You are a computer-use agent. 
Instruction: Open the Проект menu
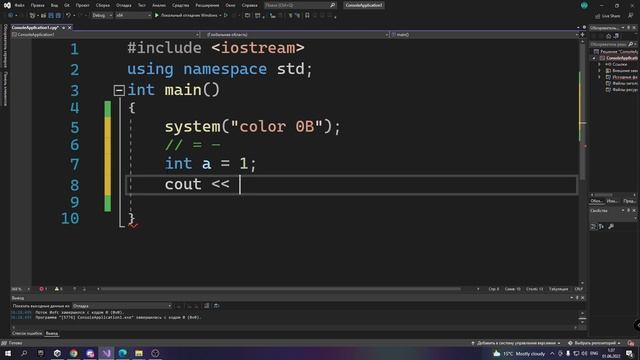[82, 5]
